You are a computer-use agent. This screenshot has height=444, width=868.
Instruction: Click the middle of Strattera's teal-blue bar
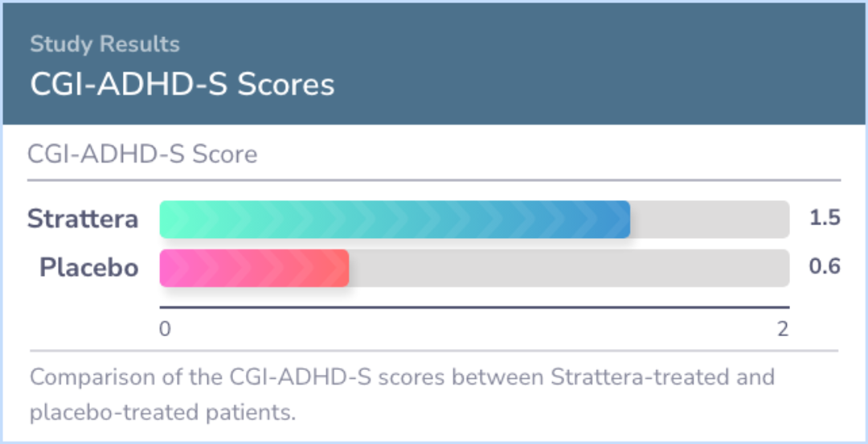(395, 220)
